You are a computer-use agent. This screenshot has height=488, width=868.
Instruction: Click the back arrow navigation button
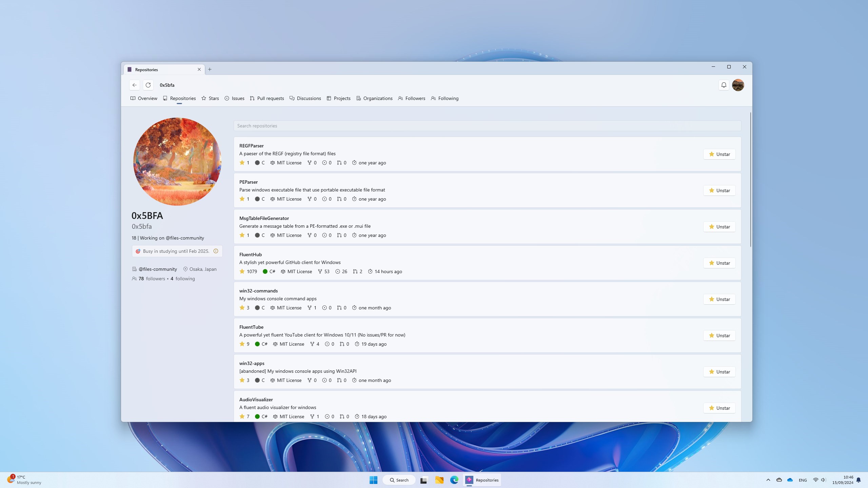click(135, 85)
